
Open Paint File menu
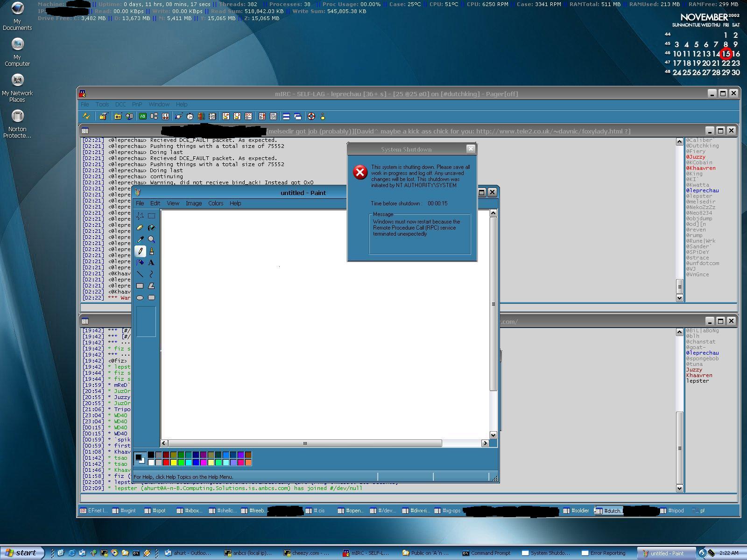pos(140,203)
